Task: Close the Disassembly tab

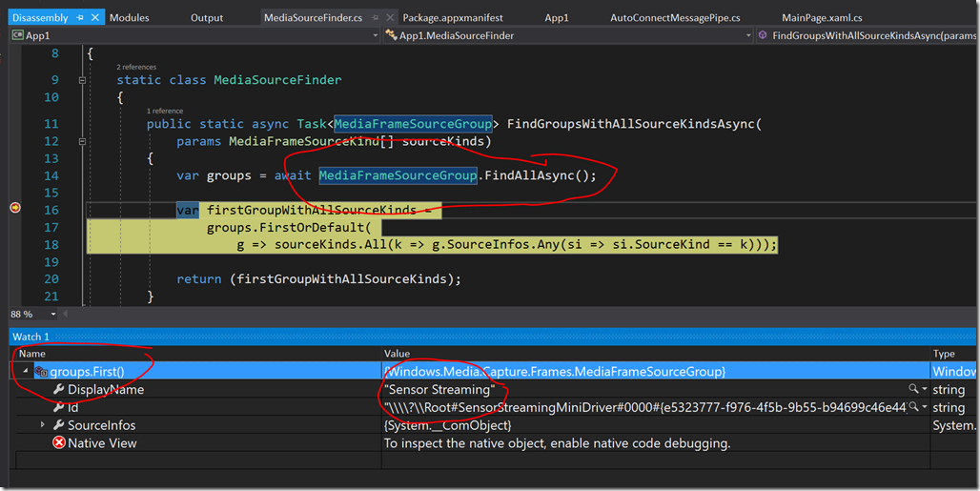Action: [x=95, y=17]
